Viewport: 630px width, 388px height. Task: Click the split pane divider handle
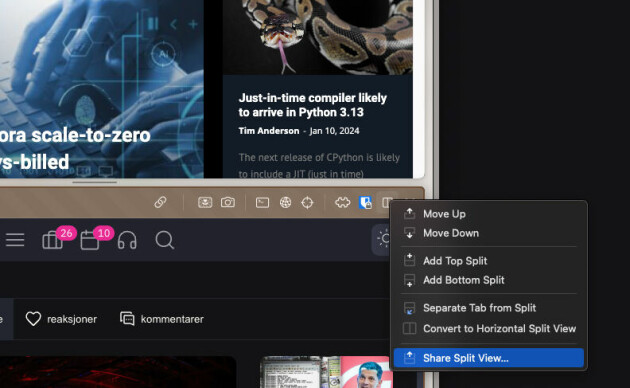click(95, 182)
